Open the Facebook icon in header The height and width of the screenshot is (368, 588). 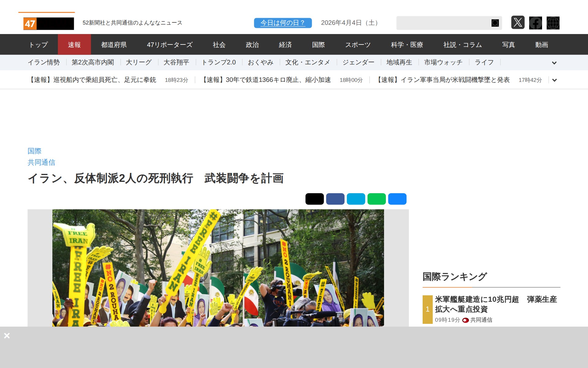pos(535,23)
